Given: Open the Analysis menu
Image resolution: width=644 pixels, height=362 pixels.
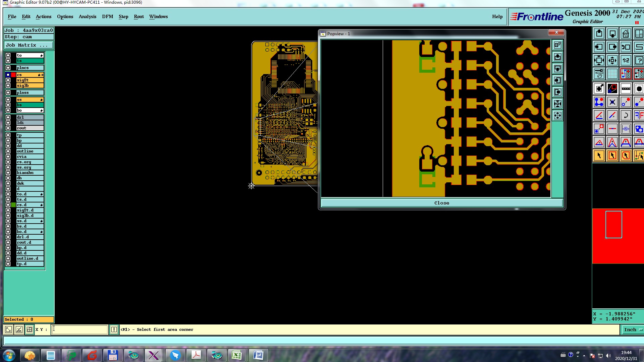Looking at the screenshot, I should (x=87, y=16).
